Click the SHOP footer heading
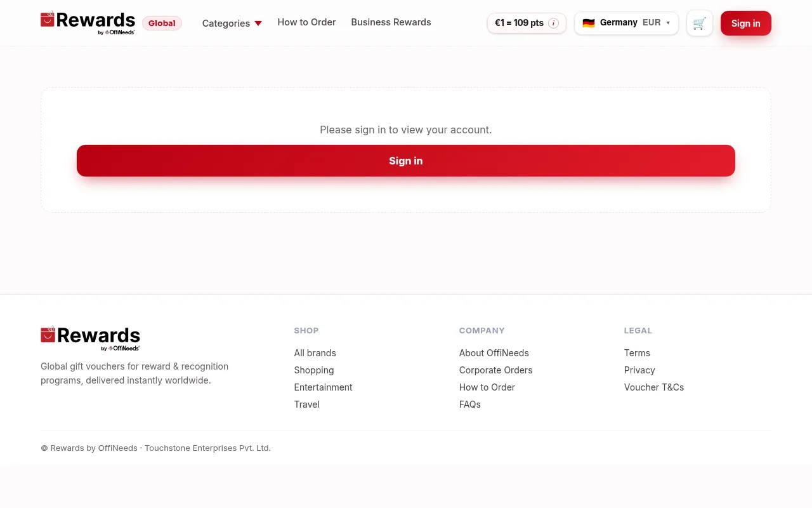The height and width of the screenshot is (508, 812). (306, 331)
